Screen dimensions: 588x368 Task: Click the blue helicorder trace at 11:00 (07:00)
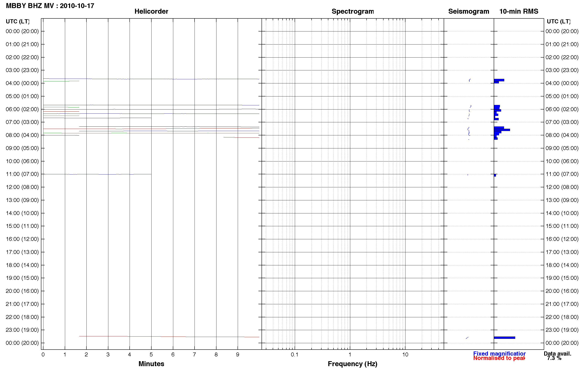97,174
